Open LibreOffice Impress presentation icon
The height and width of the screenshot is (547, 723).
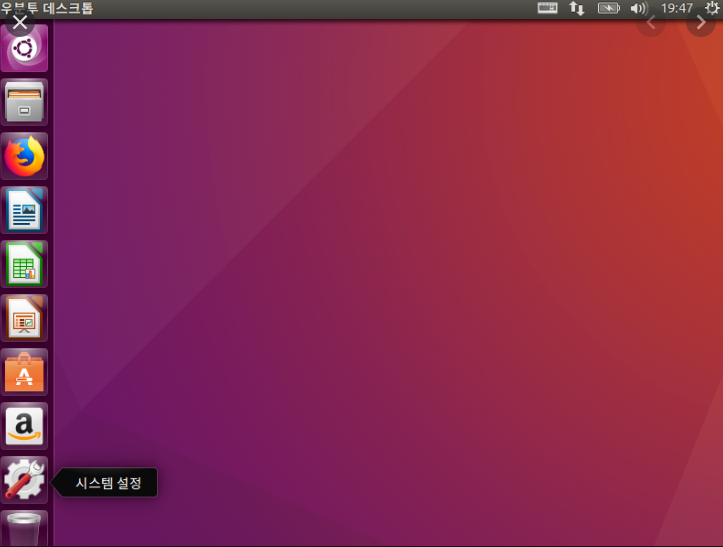[24, 318]
